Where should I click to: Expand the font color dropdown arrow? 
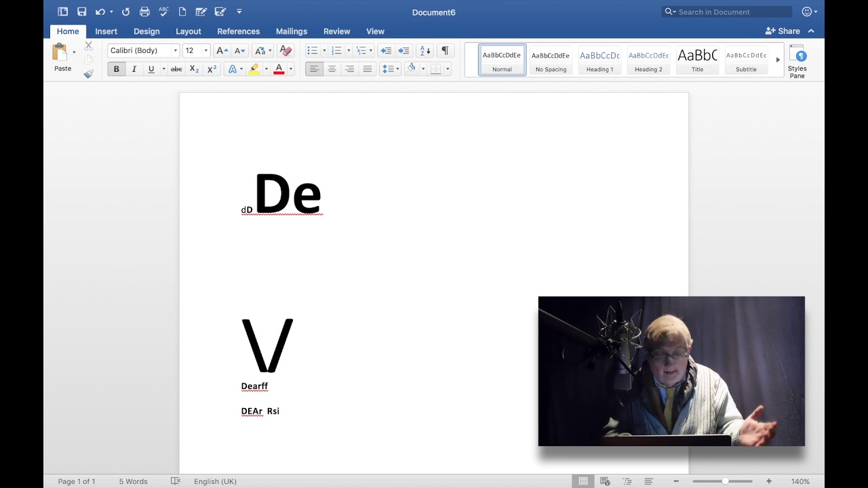point(290,69)
